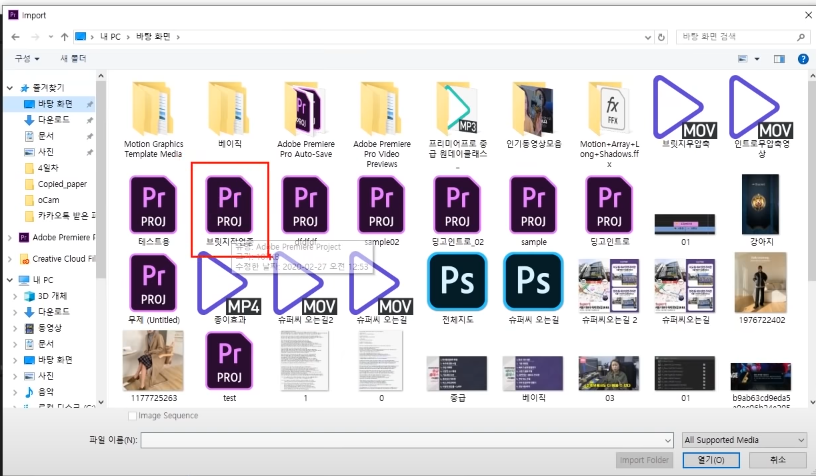Select the 무제 (Untitled) Premiere project

click(x=153, y=289)
